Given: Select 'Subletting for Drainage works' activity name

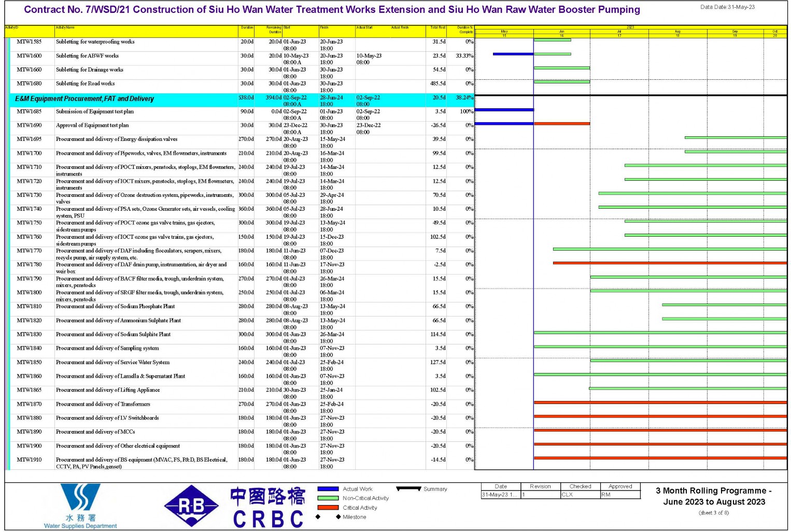Looking at the screenshot, I should 90,70.
